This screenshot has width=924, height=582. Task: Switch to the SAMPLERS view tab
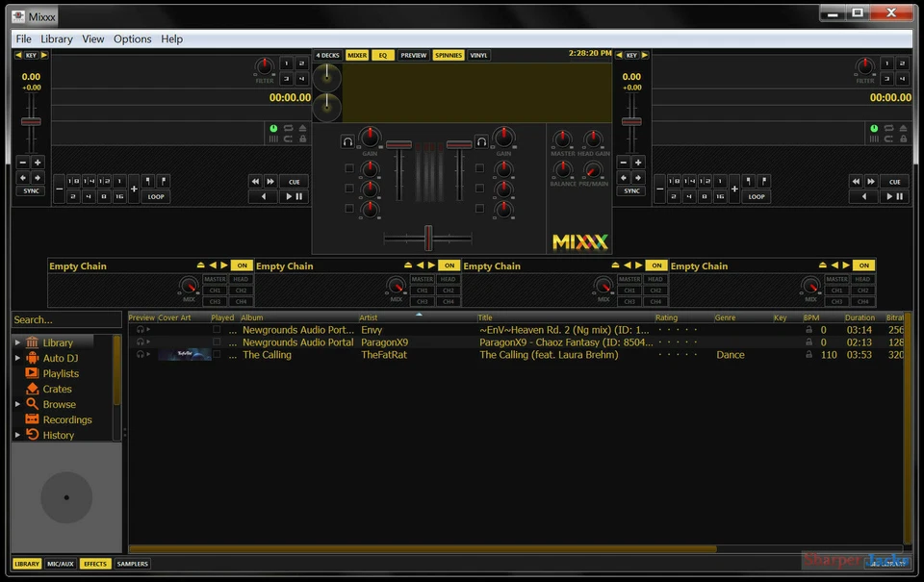pyautogui.click(x=131, y=564)
